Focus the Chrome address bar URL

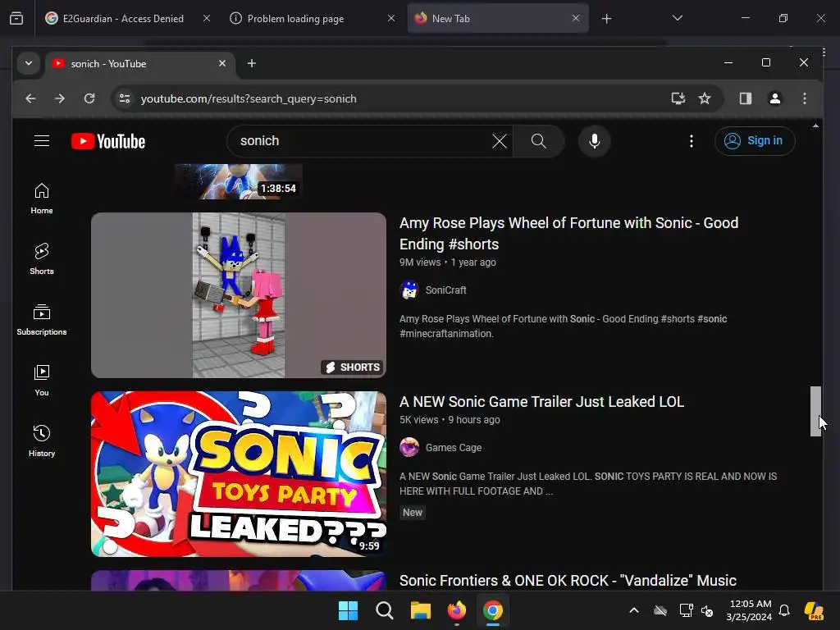click(x=249, y=98)
